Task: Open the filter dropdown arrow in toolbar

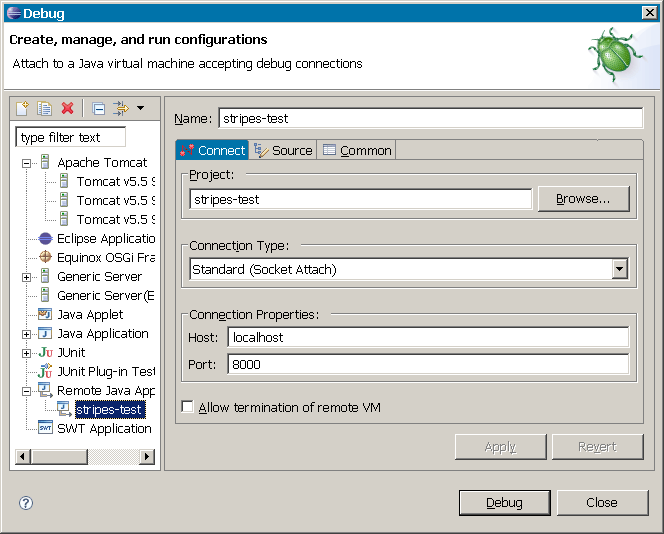Action: (141, 108)
